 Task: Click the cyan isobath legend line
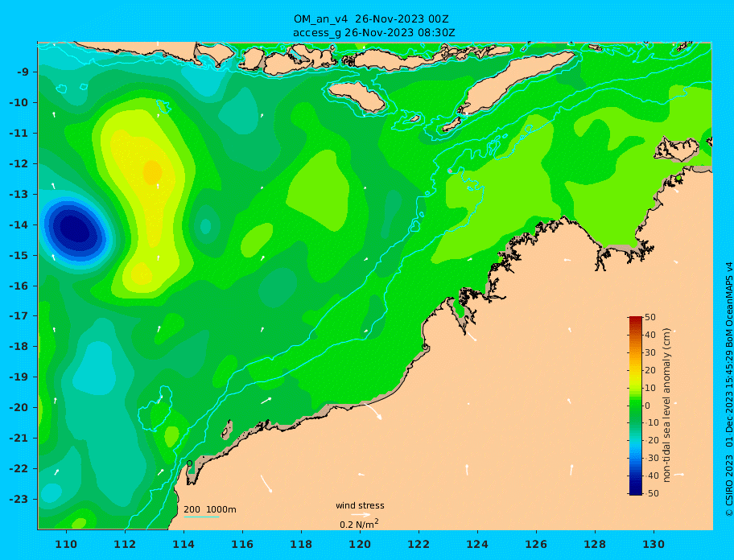pos(201,517)
